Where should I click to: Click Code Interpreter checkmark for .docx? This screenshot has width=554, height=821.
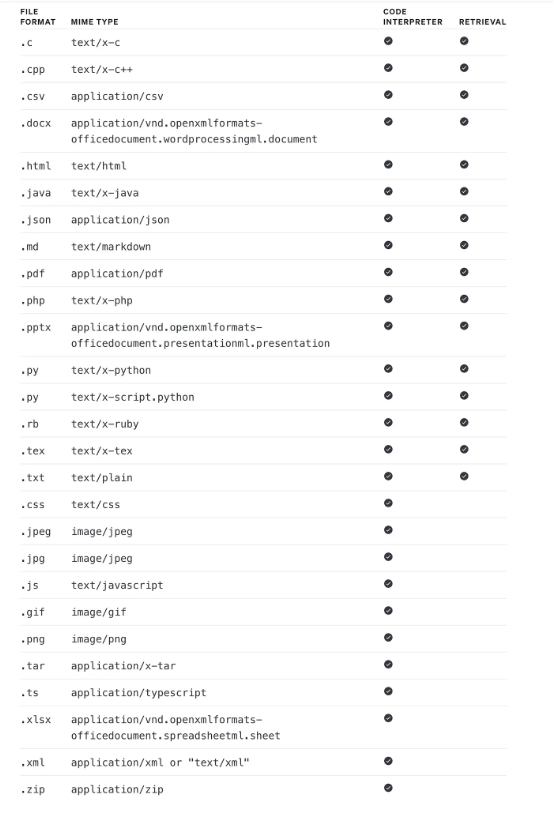[x=388, y=121]
